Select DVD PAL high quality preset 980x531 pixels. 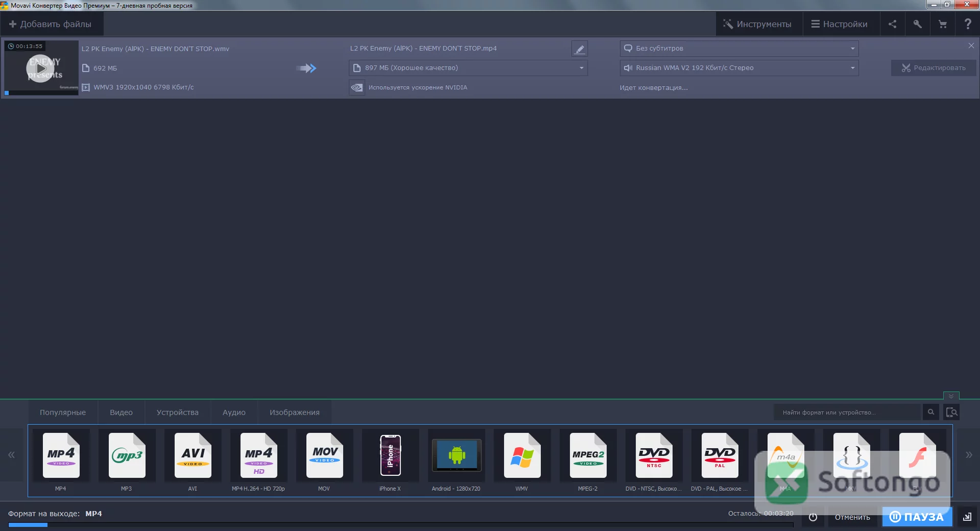point(720,456)
